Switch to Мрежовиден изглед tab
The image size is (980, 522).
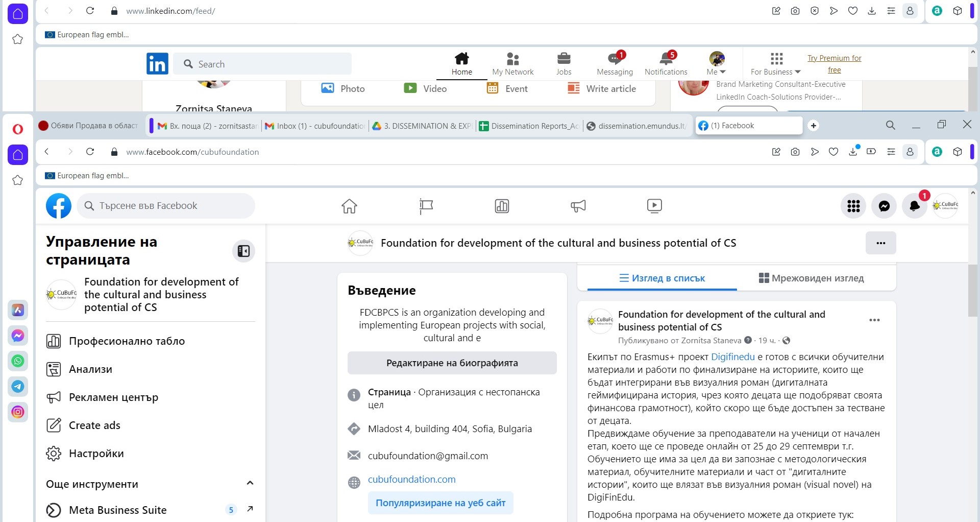pyautogui.click(x=812, y=278)
